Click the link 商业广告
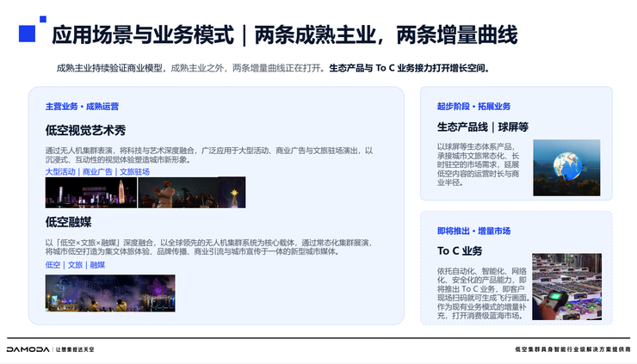 (x=97, y=172)
